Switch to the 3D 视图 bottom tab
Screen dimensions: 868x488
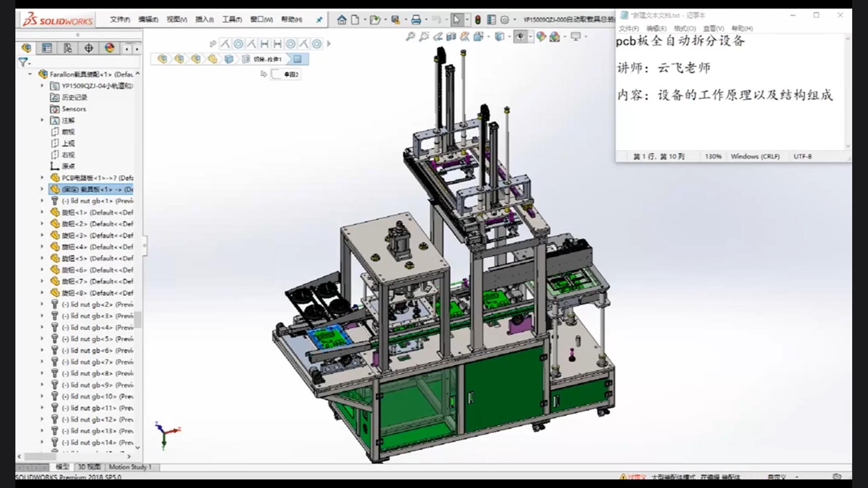89,467
